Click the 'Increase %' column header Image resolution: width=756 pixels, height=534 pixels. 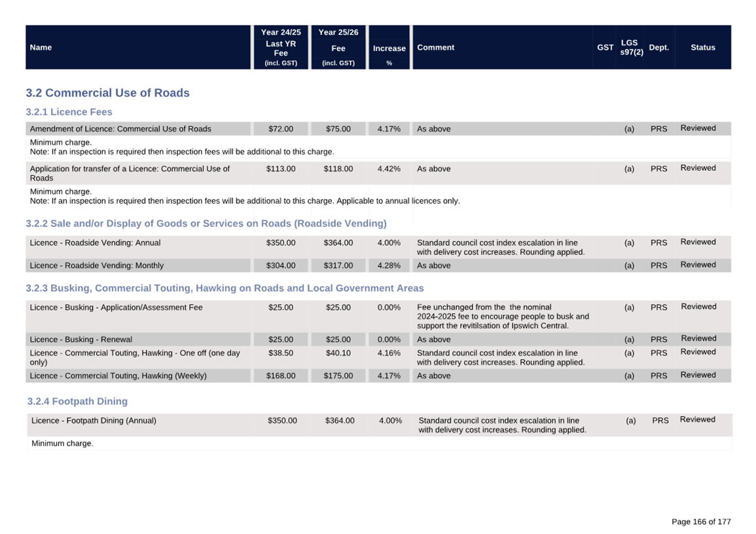click(389, 48)
